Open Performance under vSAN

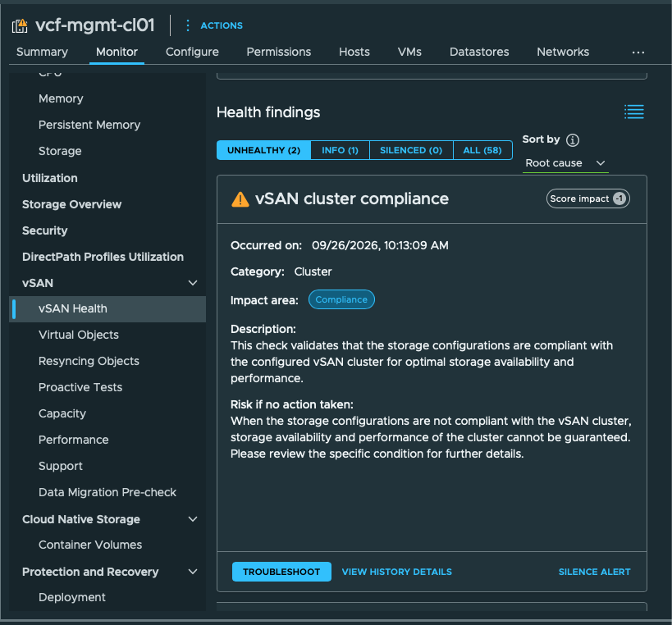pyautogui.click(x=73, y=440)
